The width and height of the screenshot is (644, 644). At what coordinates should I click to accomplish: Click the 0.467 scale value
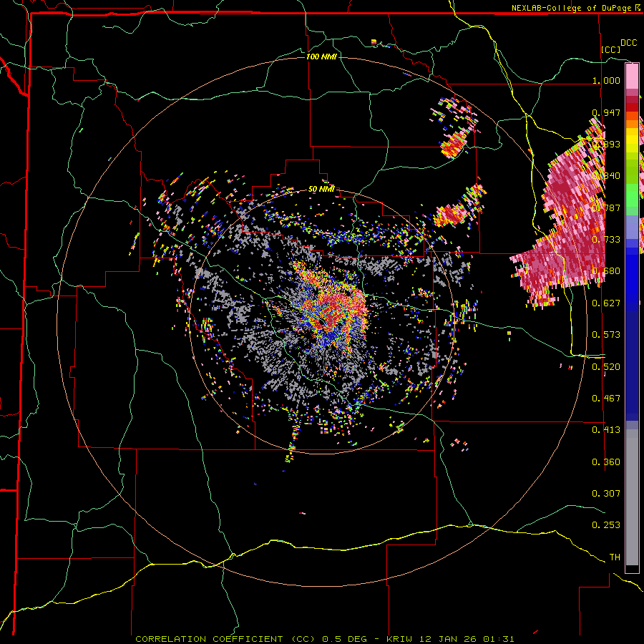click(x=606, y=399)
